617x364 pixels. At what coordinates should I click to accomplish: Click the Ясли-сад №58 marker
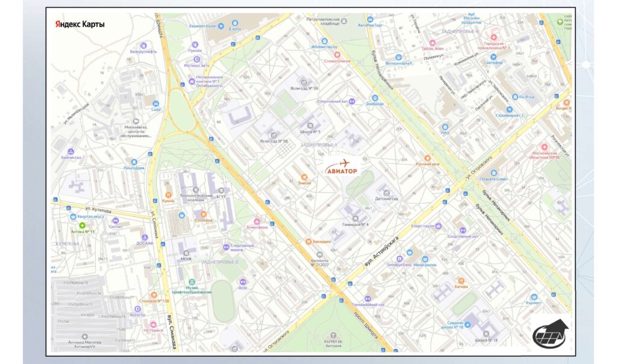click(x=274, y=136)
